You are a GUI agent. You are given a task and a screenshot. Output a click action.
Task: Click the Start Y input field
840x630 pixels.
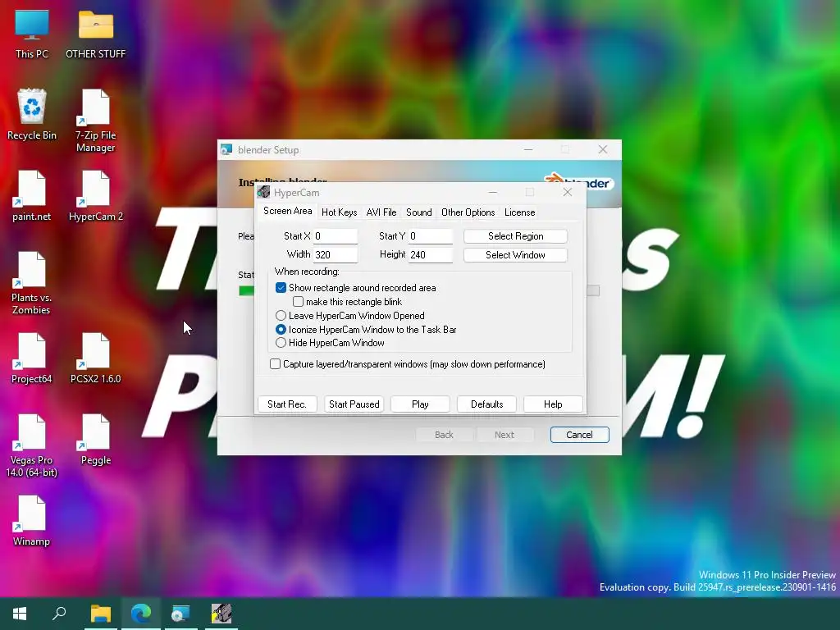coord(431,236)
